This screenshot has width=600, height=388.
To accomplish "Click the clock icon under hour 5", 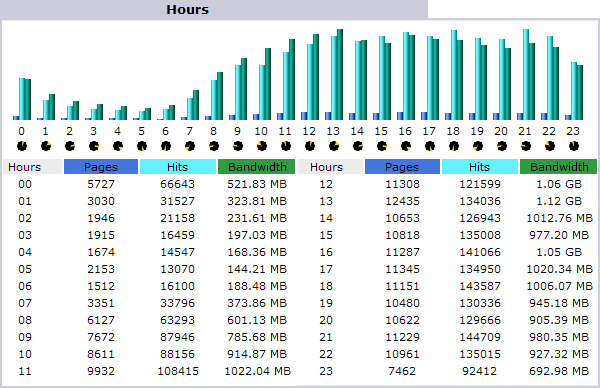I will click(142, 146).
